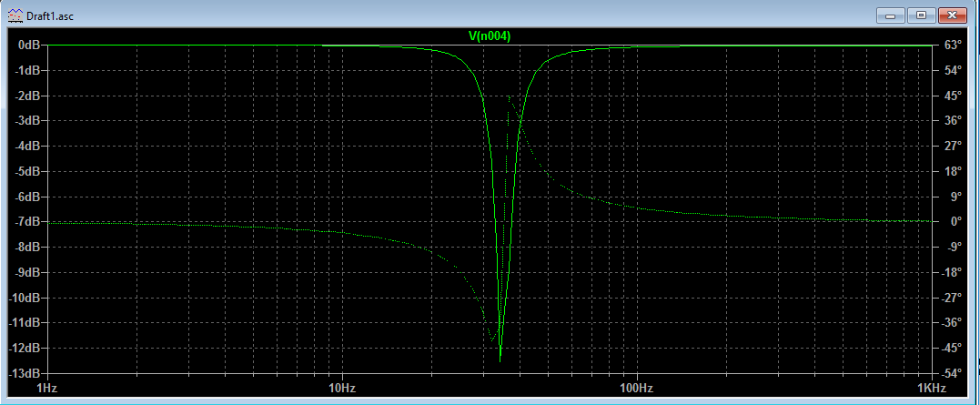Click the V(n004) trace label
Image resolution: width=980 pixels, height=405 pixels.
click(490, 37)
